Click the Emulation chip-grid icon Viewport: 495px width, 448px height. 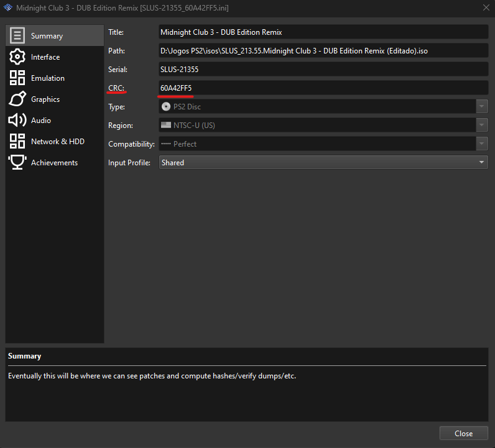17,78
